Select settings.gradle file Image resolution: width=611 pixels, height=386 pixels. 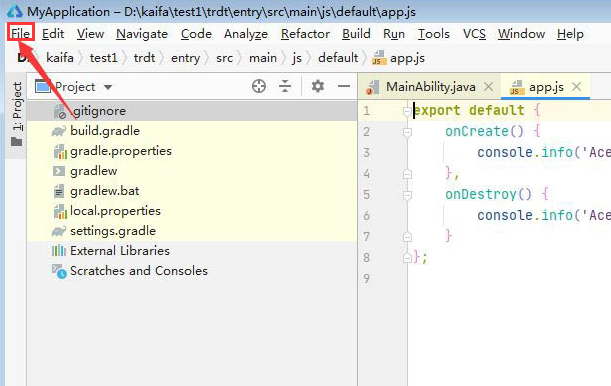pos(192,231)
